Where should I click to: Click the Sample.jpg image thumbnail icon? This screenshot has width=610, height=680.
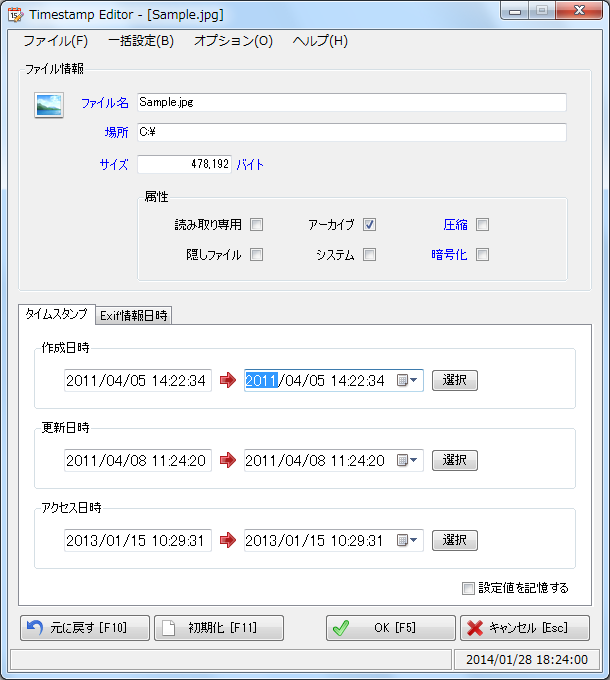click(49, 104)
